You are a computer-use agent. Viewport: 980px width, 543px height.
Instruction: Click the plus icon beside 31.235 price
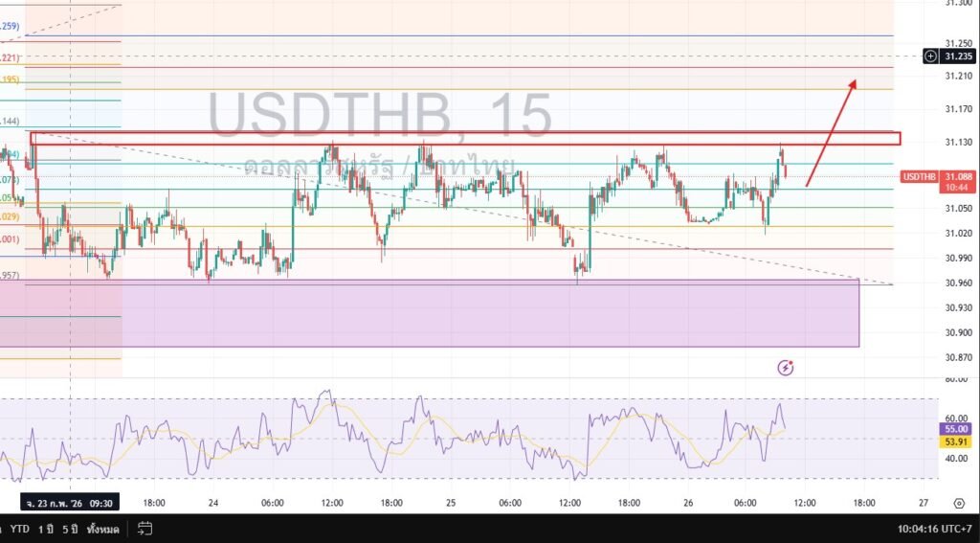click(x=930, y=57)
